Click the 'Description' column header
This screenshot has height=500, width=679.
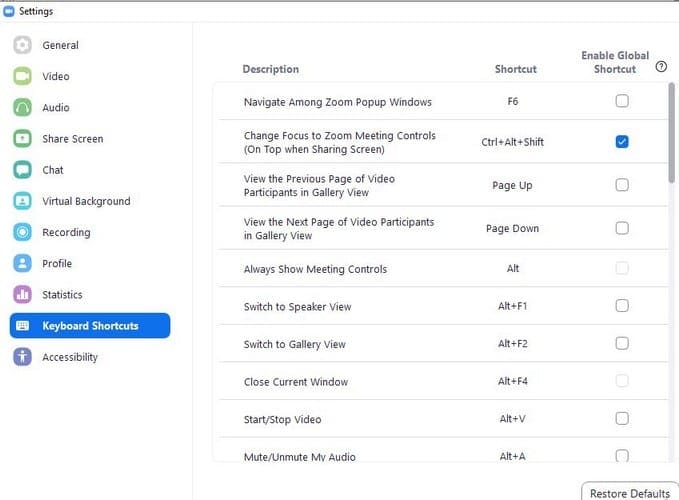click(271, 69)
